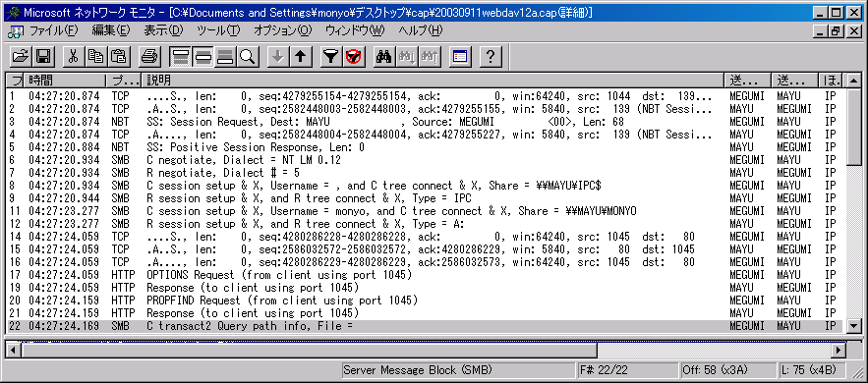Select frame 8 with Share ¥¥MAYU¥IPC$
This screenshot has width=868, height=383.
(x=424, y=186)
